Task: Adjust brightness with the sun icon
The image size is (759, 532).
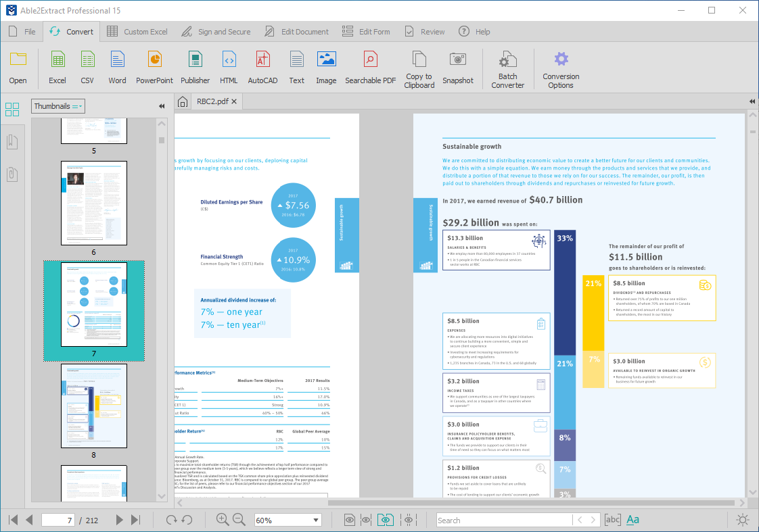Action: (x=743, y=520)
